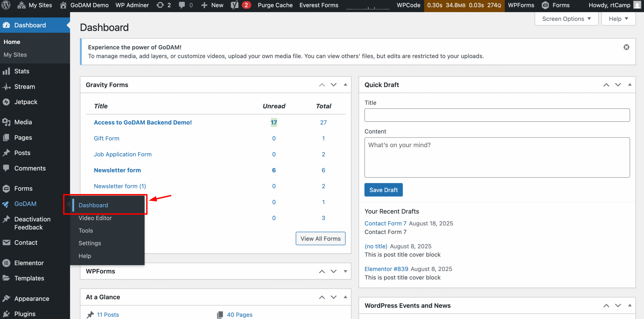Open the Forms sidebar icon
The height and width of the screenshot is (319, 644).
[x=6, y=188]
